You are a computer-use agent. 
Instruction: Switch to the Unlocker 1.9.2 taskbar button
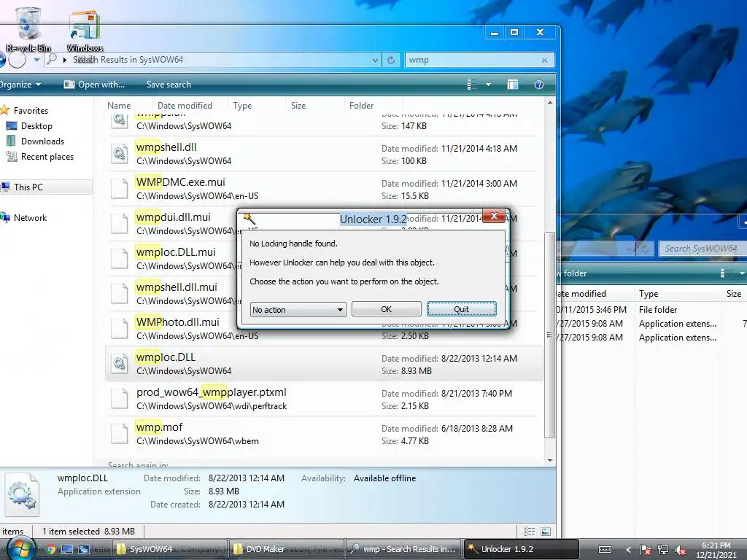point(521,549)
